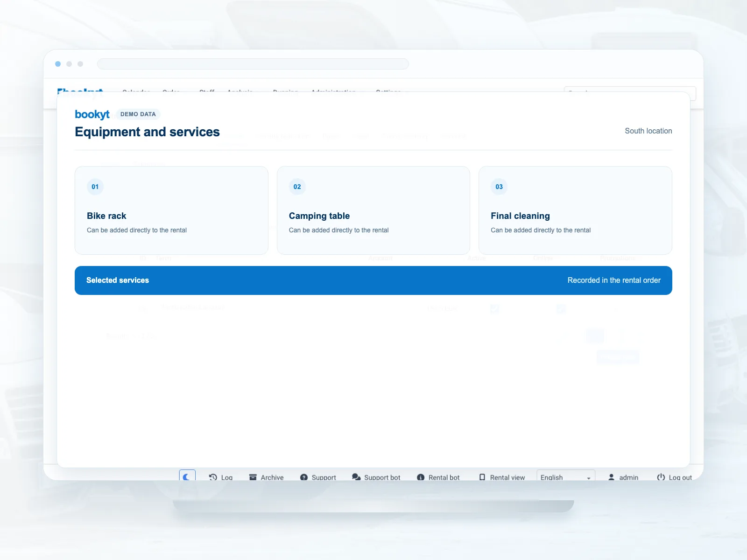
Task: Click the bookyt logo in the overlay
Action: [x=92, y=114]
